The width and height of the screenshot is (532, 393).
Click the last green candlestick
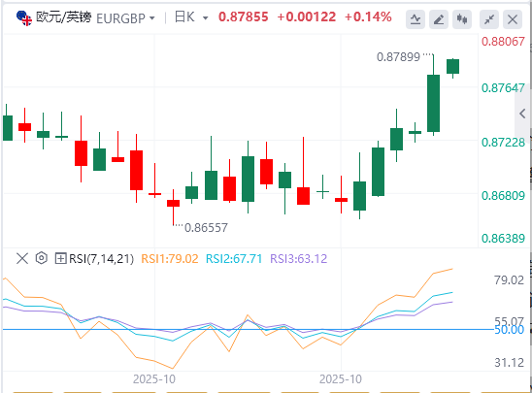pos(452,67)
